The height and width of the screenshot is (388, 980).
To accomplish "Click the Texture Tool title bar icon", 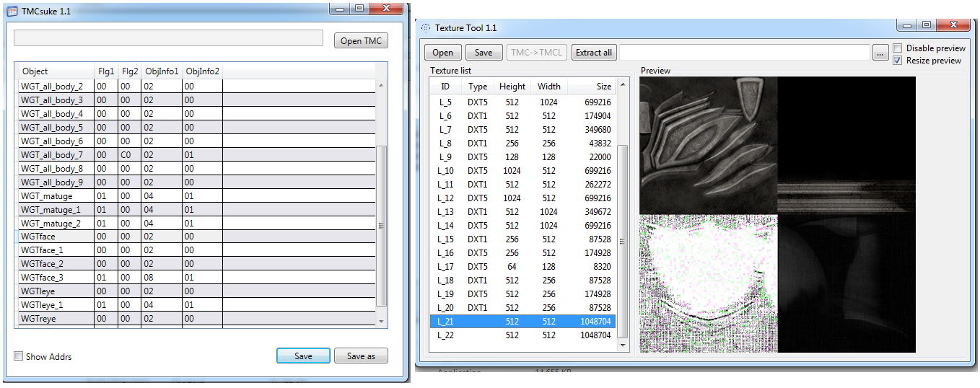I will (426, 28).
